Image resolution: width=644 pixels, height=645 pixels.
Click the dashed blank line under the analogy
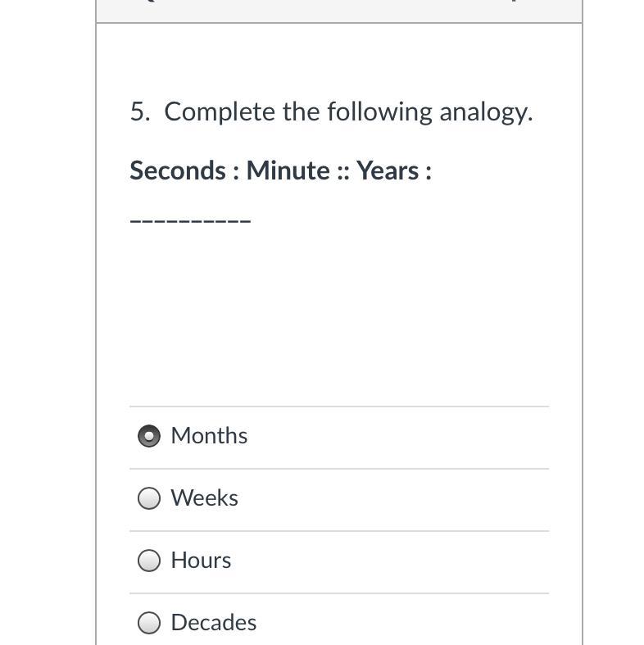(x=190, y=221)
